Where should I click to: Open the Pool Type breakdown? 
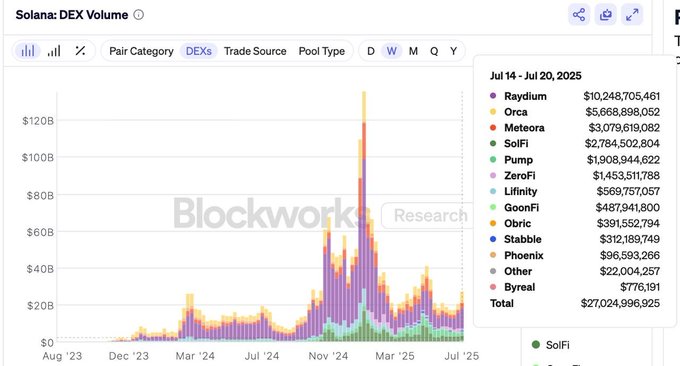pyautogui.click(x=322, y=51)
